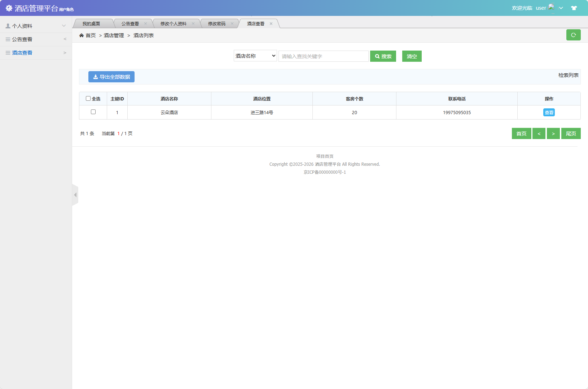Click the home icon in breadcrumb

click(82, 35)
